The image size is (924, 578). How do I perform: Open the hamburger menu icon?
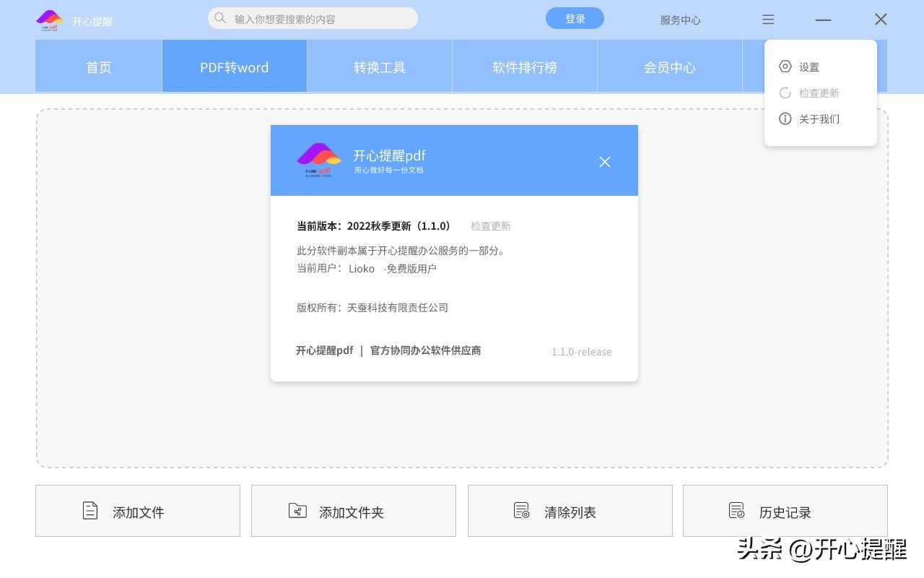768,20
